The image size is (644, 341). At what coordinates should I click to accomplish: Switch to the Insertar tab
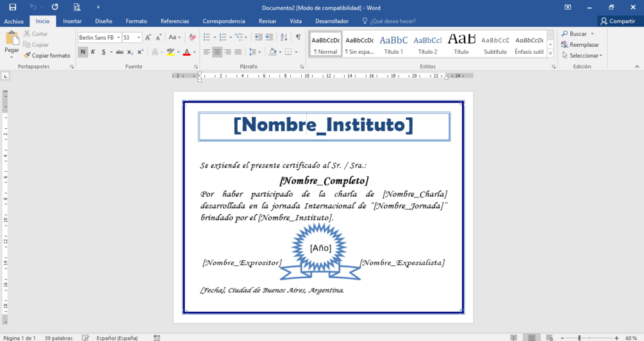(x=72, y=21)
